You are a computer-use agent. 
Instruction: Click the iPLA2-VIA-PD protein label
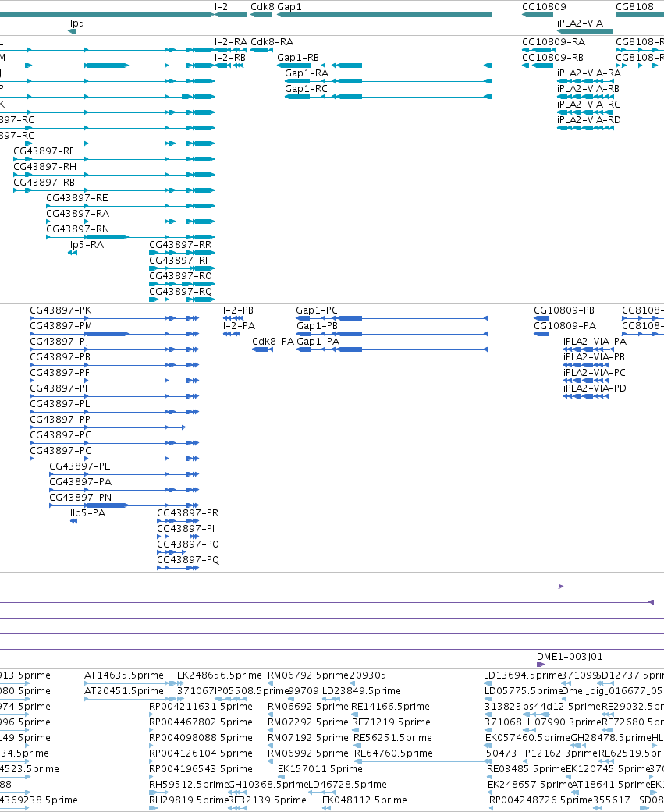(595, 388)
